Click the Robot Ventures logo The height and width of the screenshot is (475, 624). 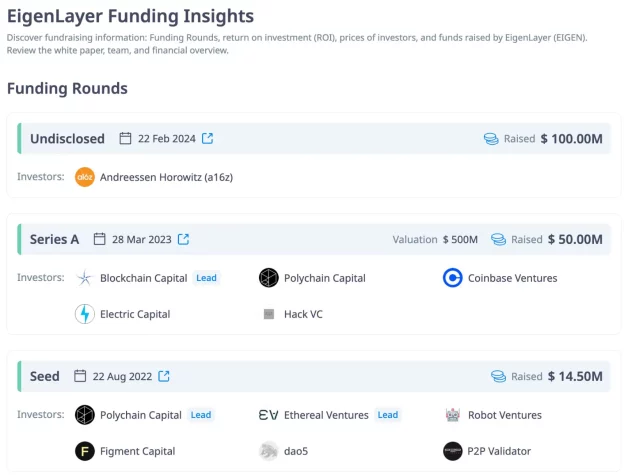pyautogui.click(x=452, y=415)
